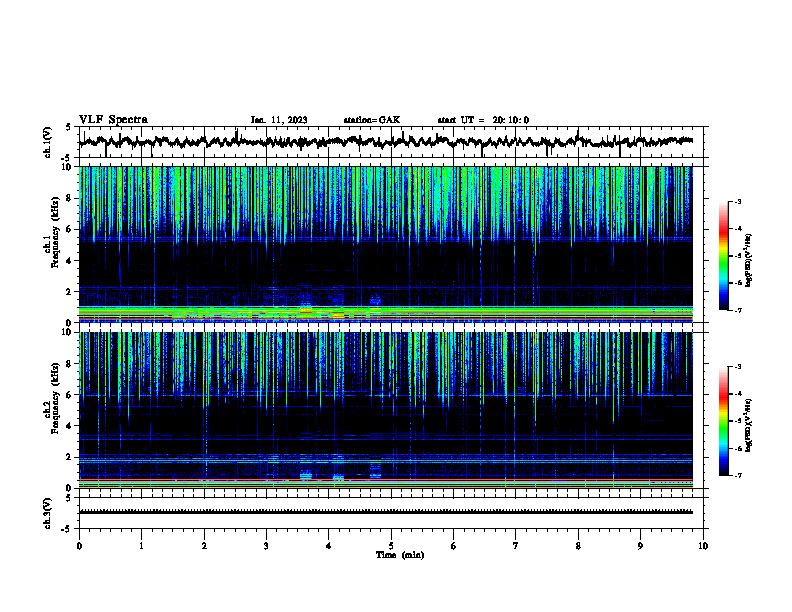Screen dimensions: 792x612
Task: Click the ch.1 log(PSD) colorbar label
Action: click(x=749, y=260)
